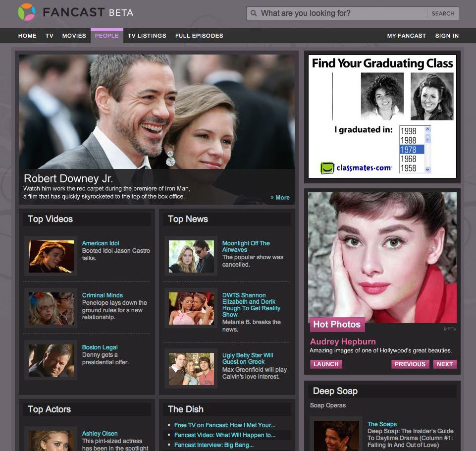Open TV Listings page
Screen dimensions: 476x451
click(x=147, y=36)
